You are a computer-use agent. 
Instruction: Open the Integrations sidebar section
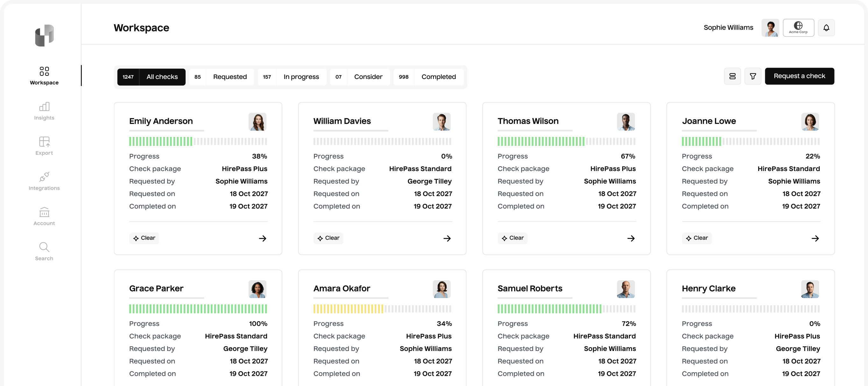tap(44, 181)
